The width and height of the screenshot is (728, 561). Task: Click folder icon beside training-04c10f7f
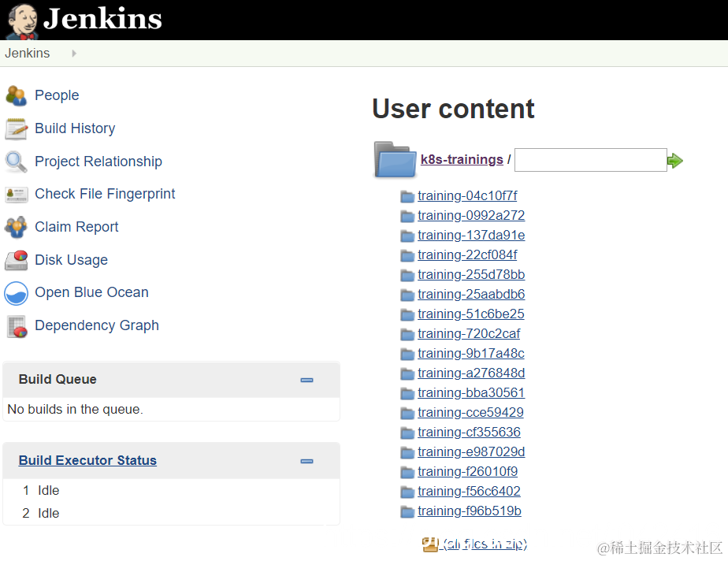coord(407,196)
